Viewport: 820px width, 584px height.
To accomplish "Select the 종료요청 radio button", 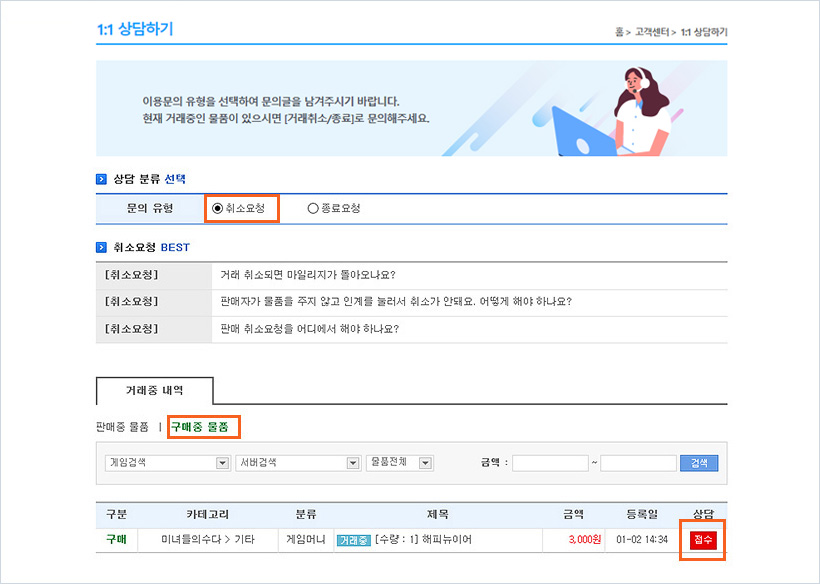I will click(313, 208).
